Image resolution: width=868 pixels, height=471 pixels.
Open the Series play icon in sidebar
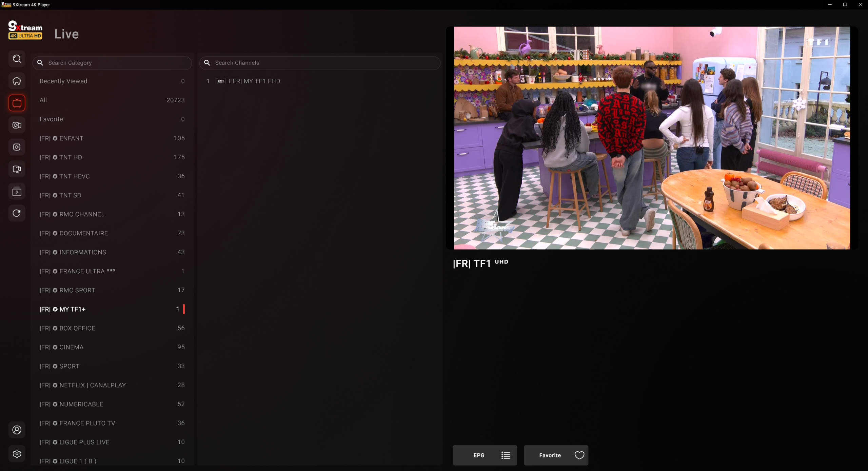pos(17,147)
